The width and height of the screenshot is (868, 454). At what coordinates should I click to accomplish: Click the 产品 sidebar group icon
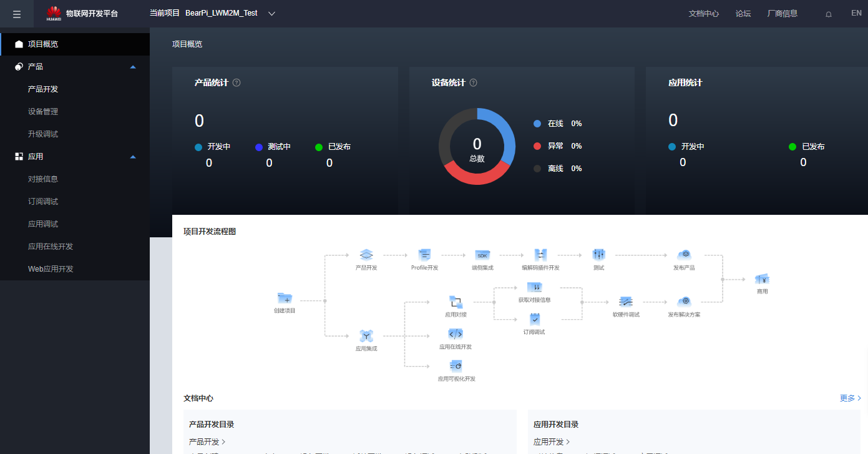[x=19, y=66]
